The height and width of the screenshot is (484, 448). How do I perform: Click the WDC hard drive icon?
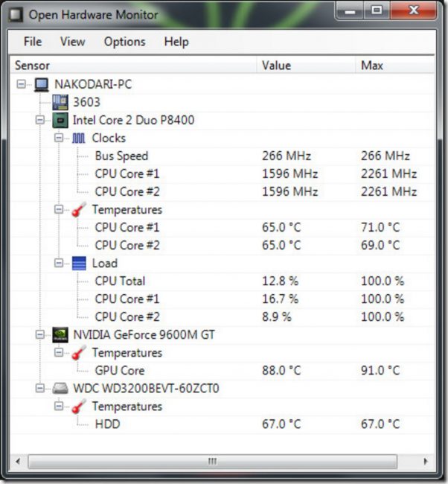coord(60,388)
